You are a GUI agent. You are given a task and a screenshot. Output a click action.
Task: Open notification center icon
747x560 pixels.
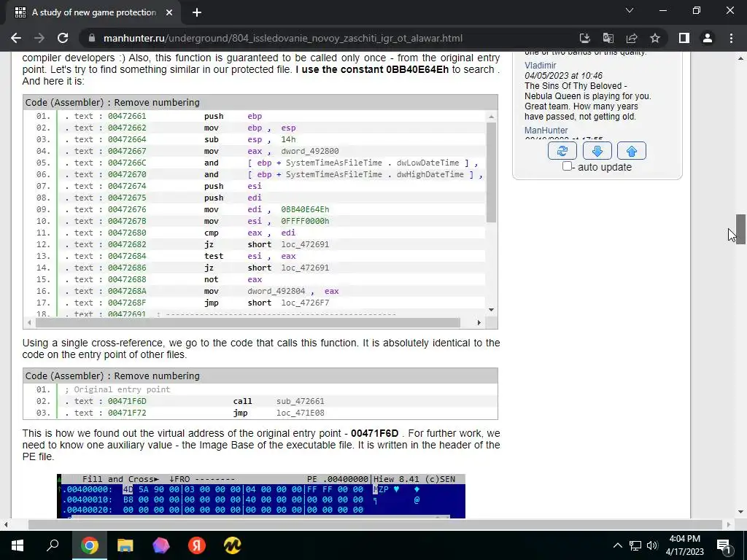pos(724,545)
